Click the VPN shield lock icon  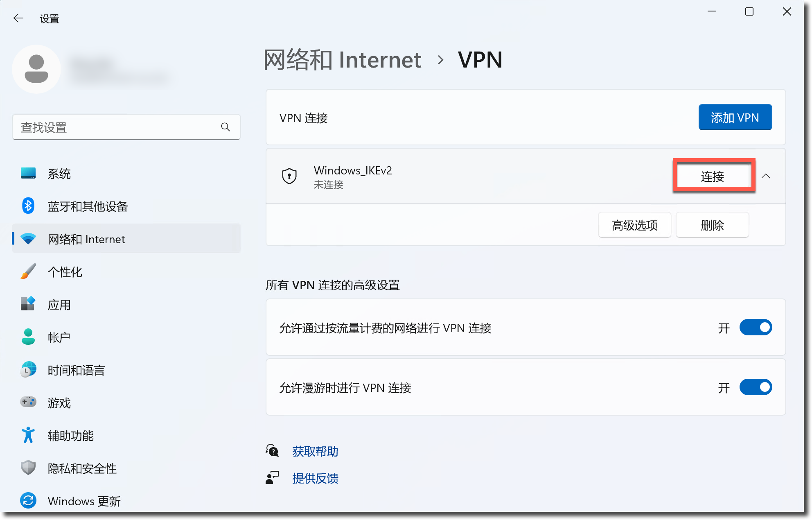point(289,176)
